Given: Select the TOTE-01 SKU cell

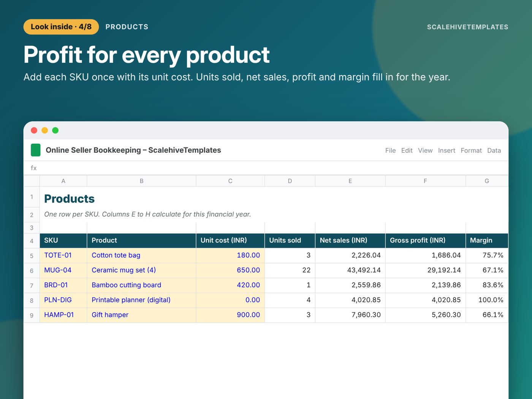Looking at the screenshot, I should 63,255.
